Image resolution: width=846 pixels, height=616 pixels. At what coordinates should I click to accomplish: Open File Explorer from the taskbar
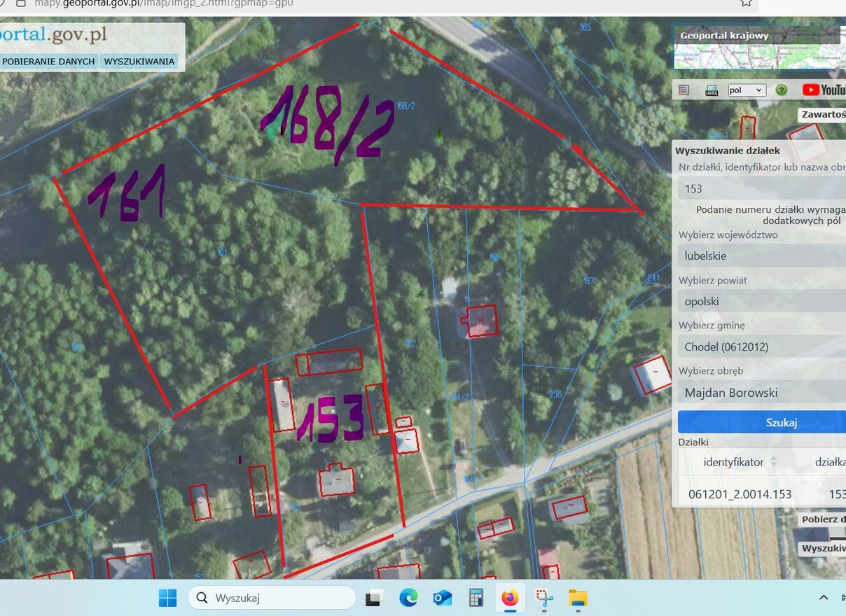pyautogui.click(x=578, y=598)
